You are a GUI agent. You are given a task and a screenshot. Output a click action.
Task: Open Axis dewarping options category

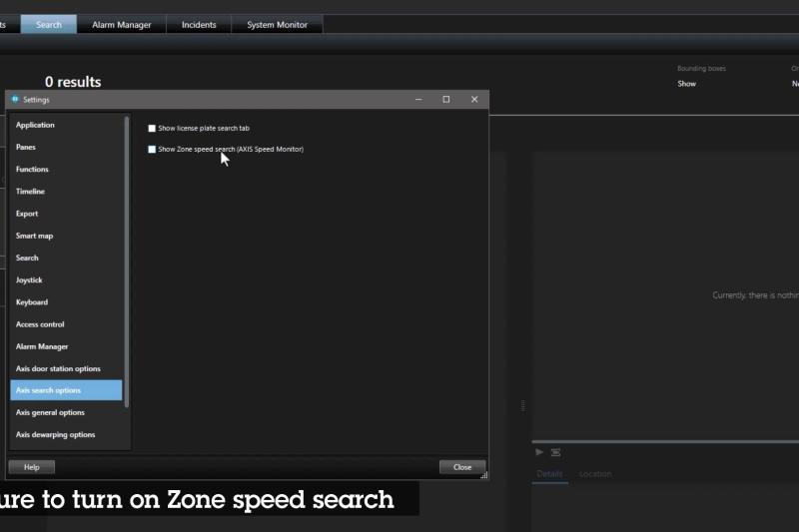[x=66, y=435]
